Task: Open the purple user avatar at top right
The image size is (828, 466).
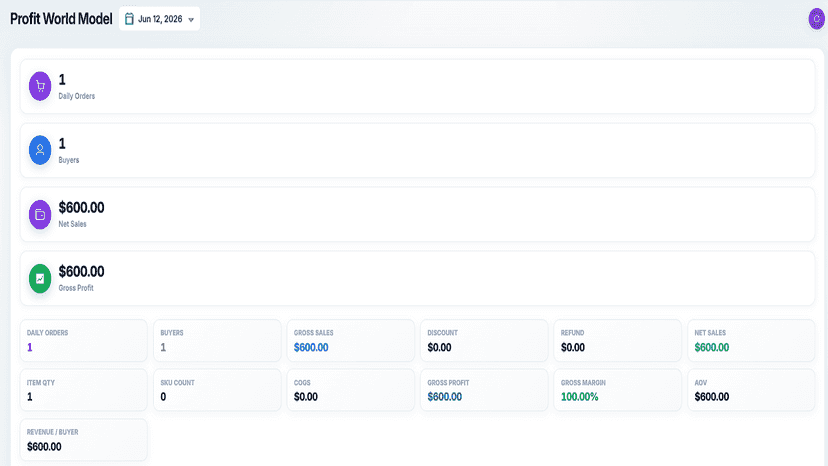Action: coord(816,18)
